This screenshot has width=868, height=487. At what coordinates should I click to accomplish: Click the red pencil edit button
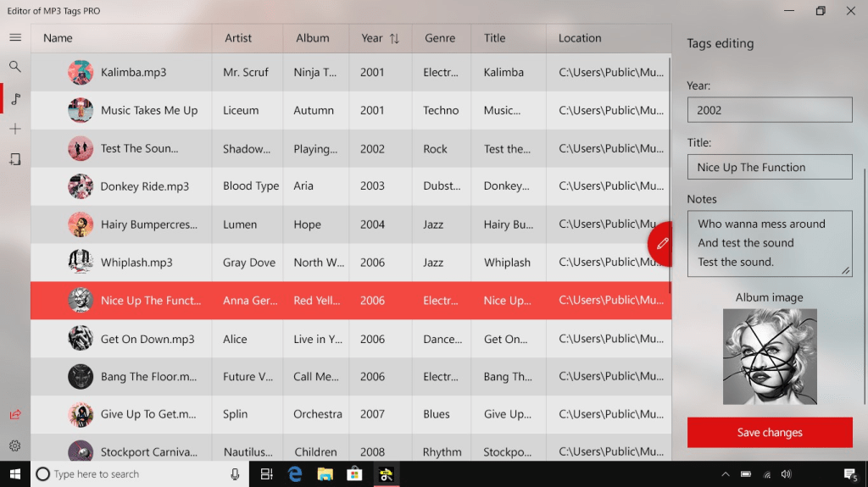(662, 244)
